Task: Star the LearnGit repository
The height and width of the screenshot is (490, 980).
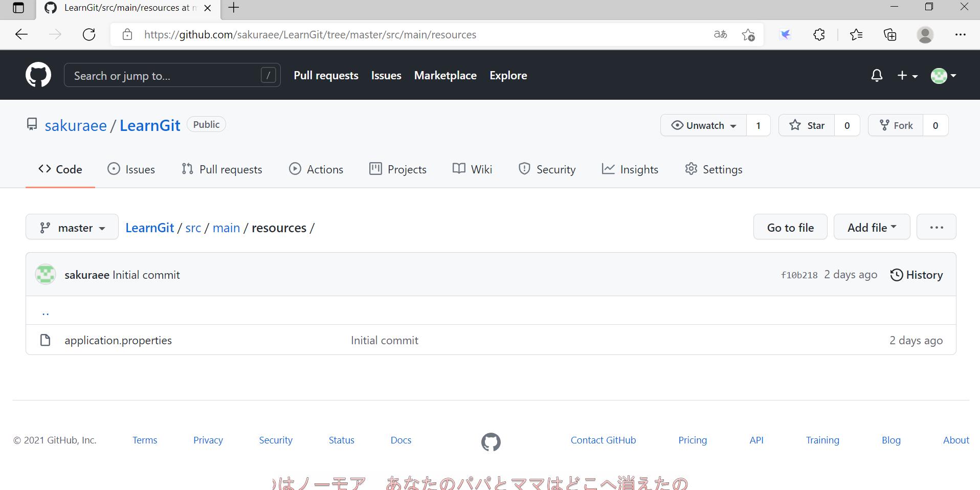Action: coord(807,125)
